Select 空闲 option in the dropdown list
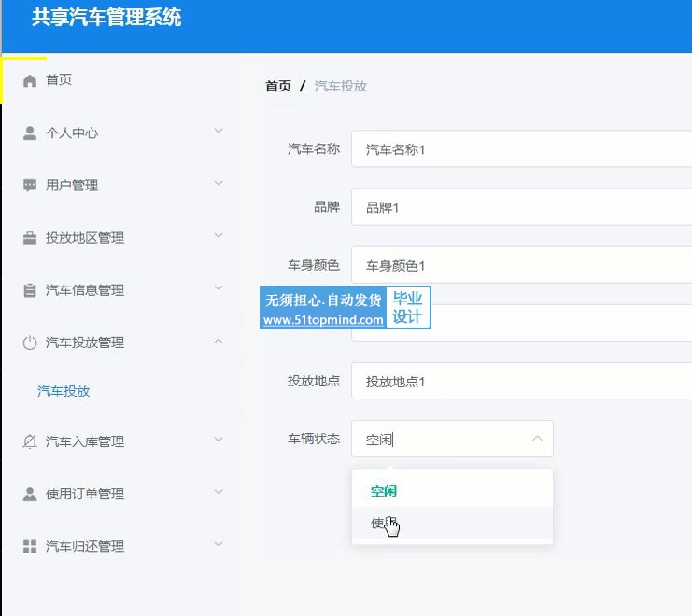 click(x=384, y=491)
